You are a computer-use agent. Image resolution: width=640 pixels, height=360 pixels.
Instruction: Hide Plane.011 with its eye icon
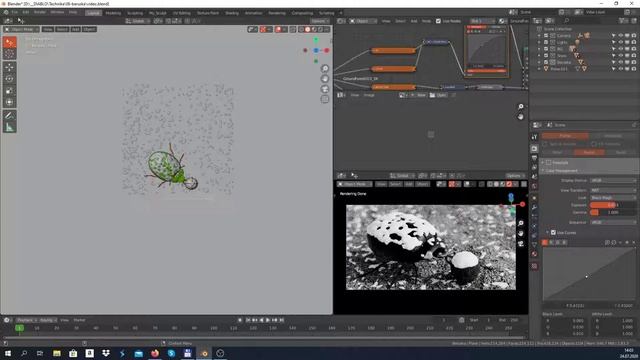coord(620,69)
